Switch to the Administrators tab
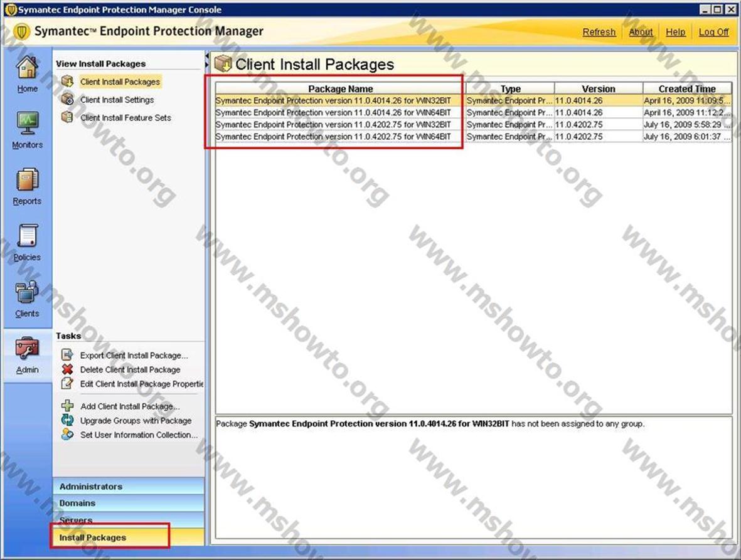This screenshot has height=560, width=741. (x=129, y=487)
